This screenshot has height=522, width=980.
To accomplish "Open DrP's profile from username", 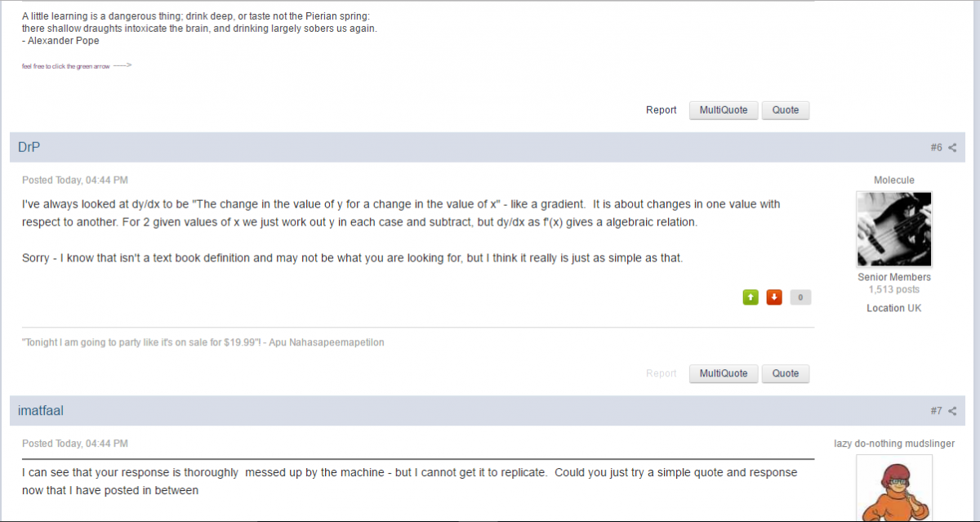I will click(29, 147).
